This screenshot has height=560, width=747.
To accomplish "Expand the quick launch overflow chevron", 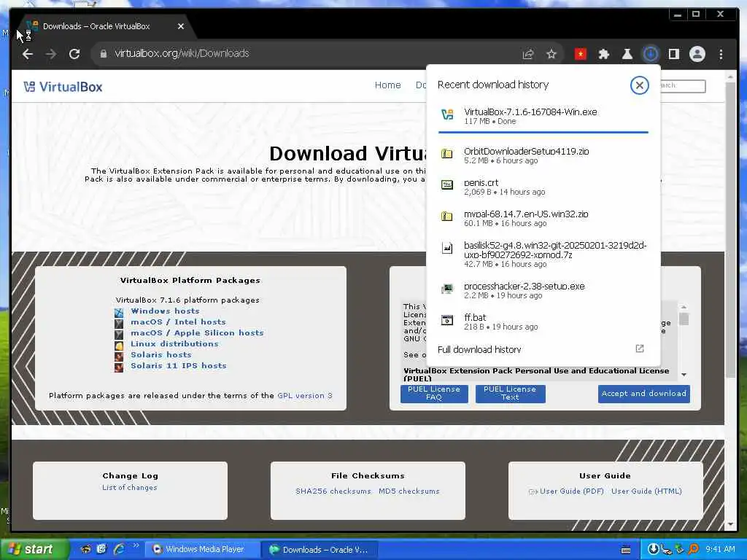I will click(136, 545).
